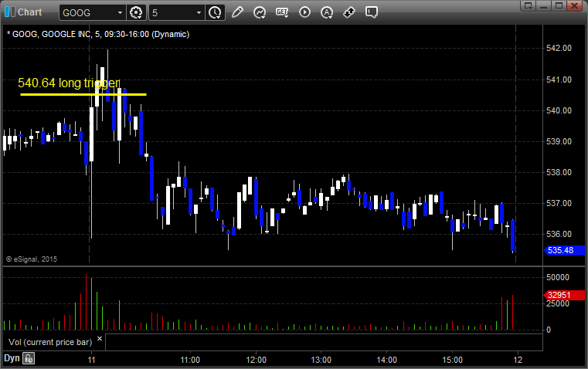
Task: Open the GET studies menu
Action: click(x=282, y=12)
